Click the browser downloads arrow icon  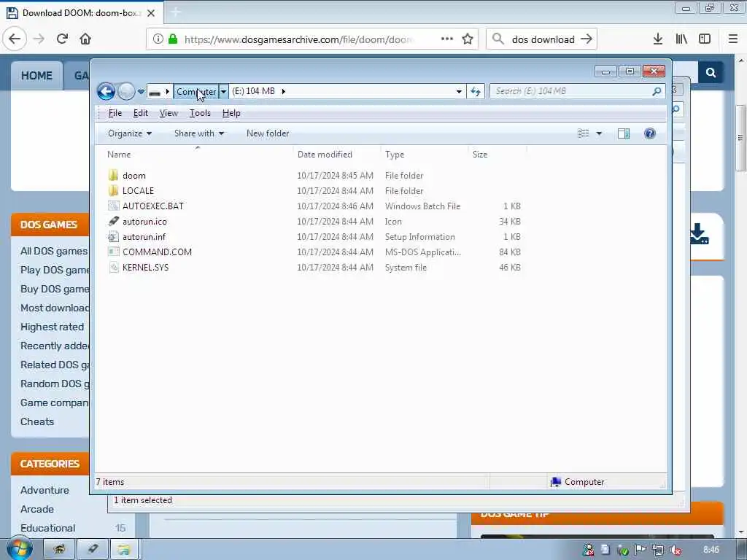coord(658,39)
